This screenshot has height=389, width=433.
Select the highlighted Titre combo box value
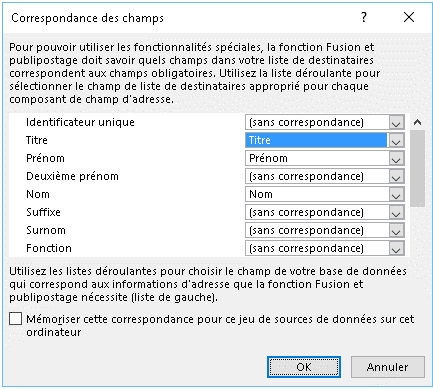316,140
